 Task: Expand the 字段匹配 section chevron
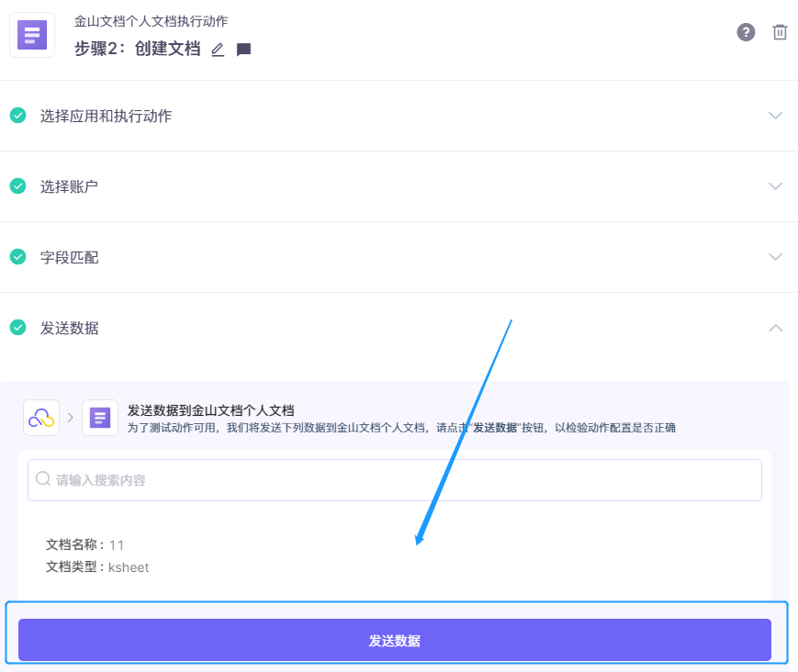point(775,257)
